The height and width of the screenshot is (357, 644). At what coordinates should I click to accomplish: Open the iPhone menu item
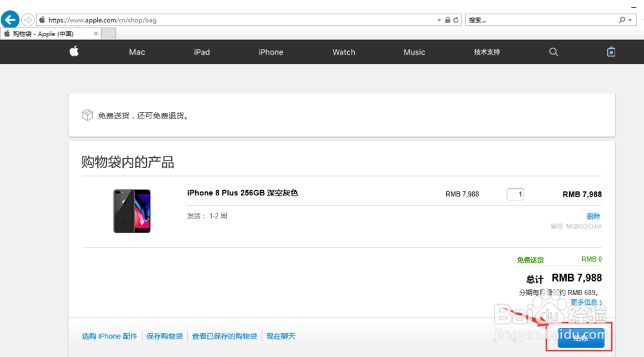tap(270, 52)
